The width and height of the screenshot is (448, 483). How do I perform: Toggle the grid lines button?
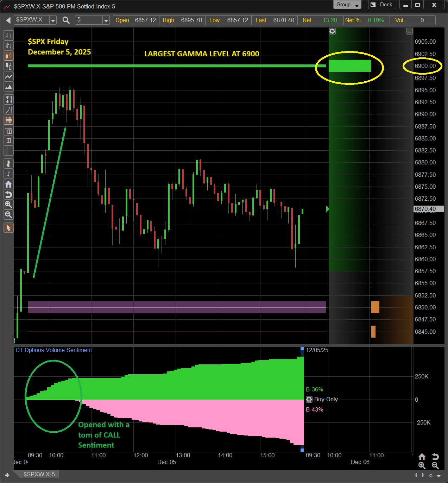(8, 120)
